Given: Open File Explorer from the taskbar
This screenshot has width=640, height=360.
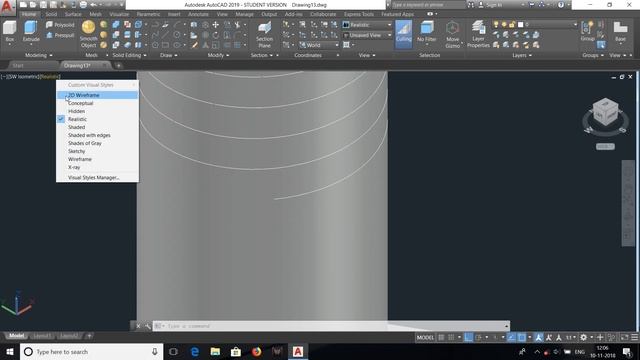Looking at the screenshot, I should coord(215,351).
